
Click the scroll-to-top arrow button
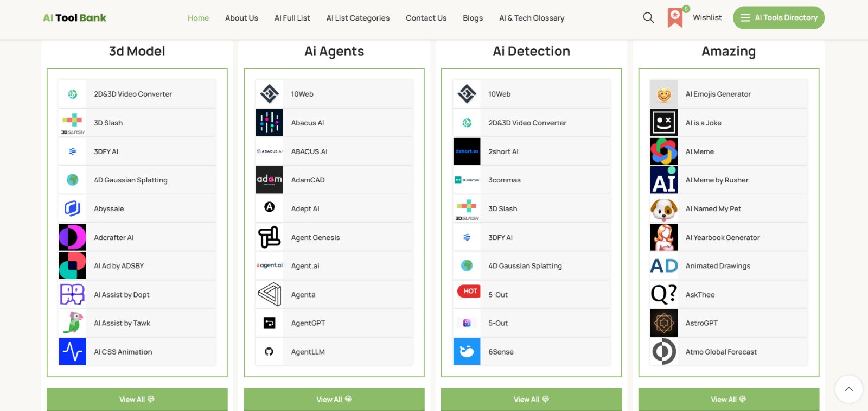[849, 389]
